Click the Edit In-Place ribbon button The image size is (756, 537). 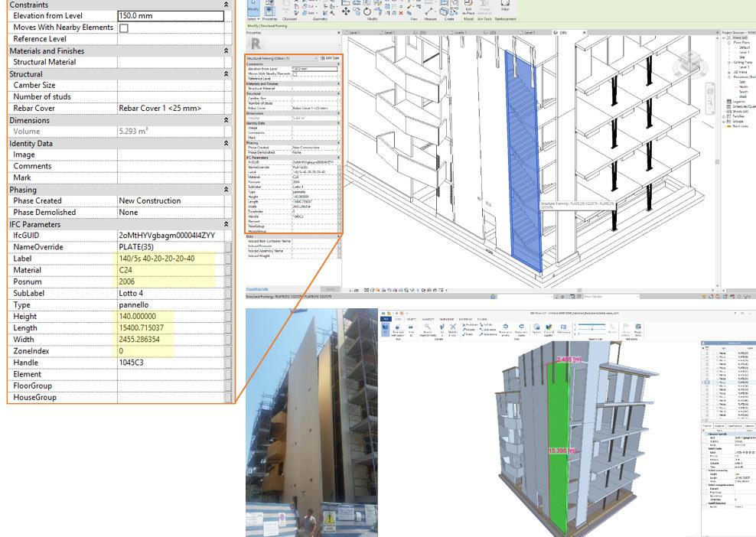pyautogui.click(x=468, y=7)
